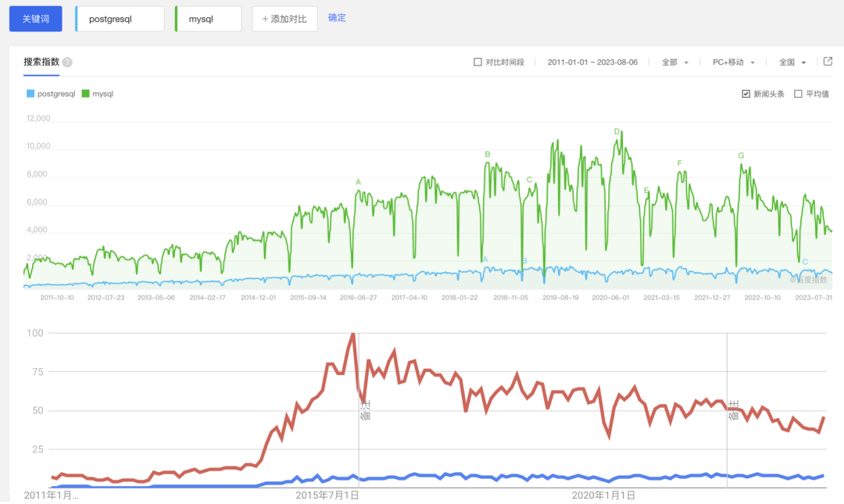Open the date range 2011-01-01 ~ 2023-08-06 picker
This screenshot has height=504, width=844.
point(592,63)
